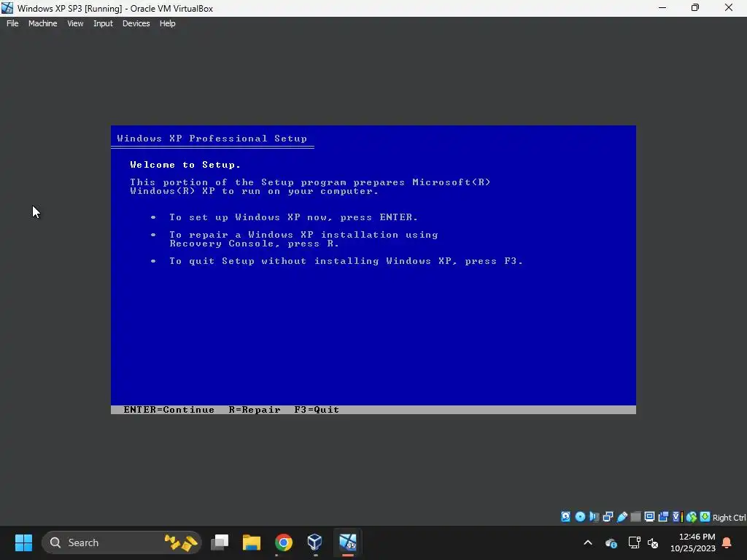Minimize the VirtualBox VM window

pyautogui.click(x=662, y=8)
